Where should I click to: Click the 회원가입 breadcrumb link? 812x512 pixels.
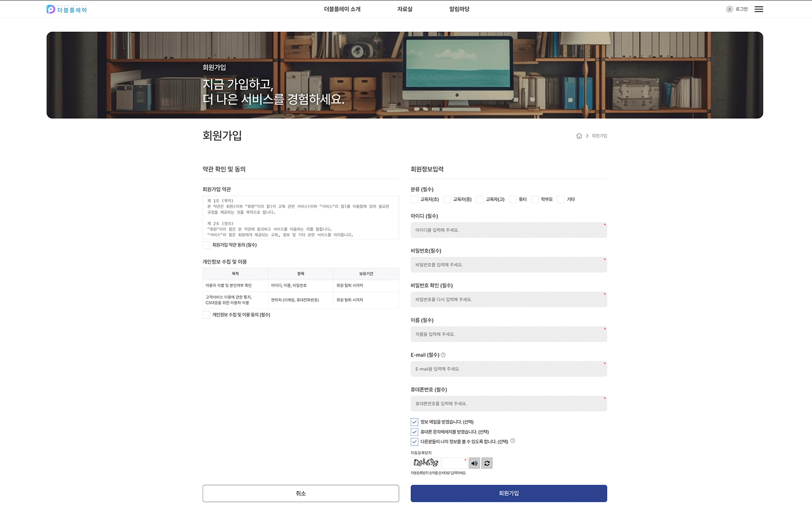click(x=599, y=136)
